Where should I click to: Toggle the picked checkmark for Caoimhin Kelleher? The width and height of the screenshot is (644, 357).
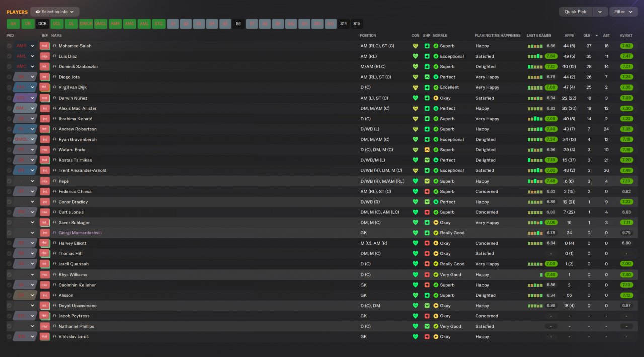point(9,285)
